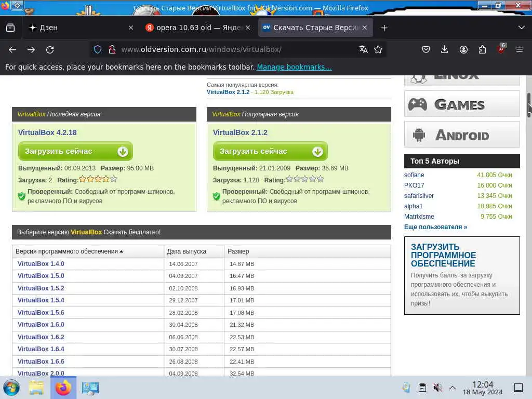Viewport: 532px width, 399px height.
Task: Open Еще пользователя more users link
Action: (435, 227)
